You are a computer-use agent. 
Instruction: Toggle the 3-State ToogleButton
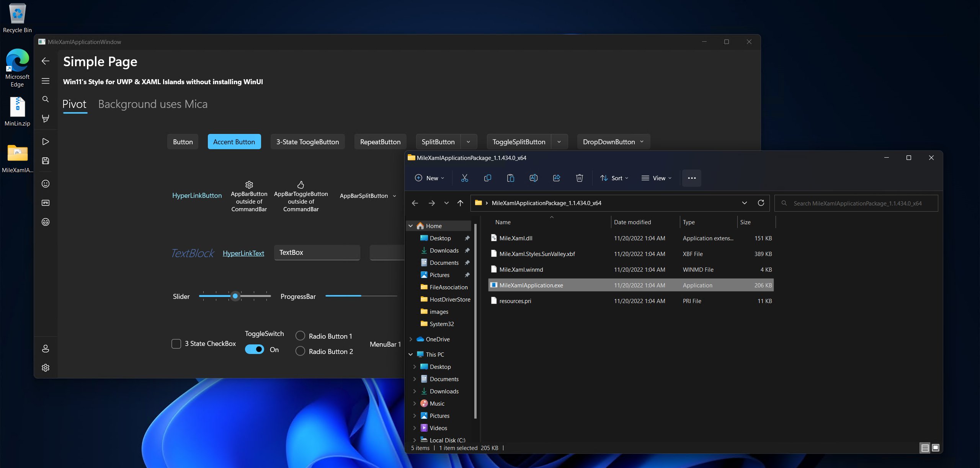[x=308, y=142]
